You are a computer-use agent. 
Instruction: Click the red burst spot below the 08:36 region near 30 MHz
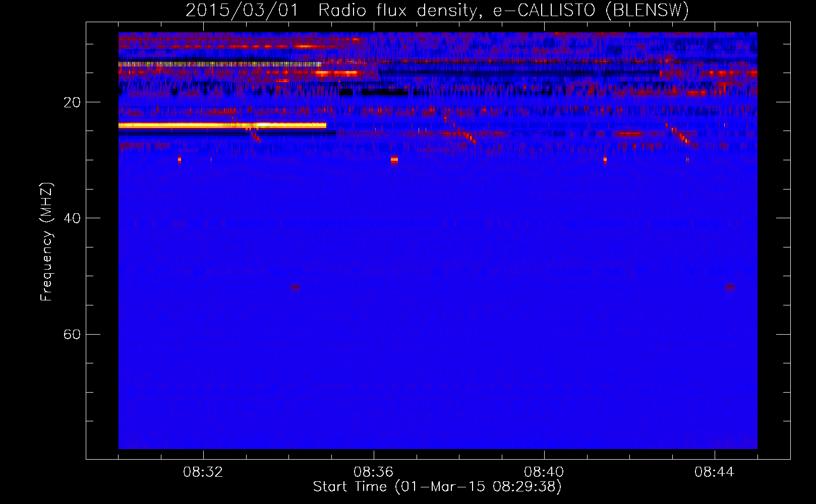coord(394,160)
